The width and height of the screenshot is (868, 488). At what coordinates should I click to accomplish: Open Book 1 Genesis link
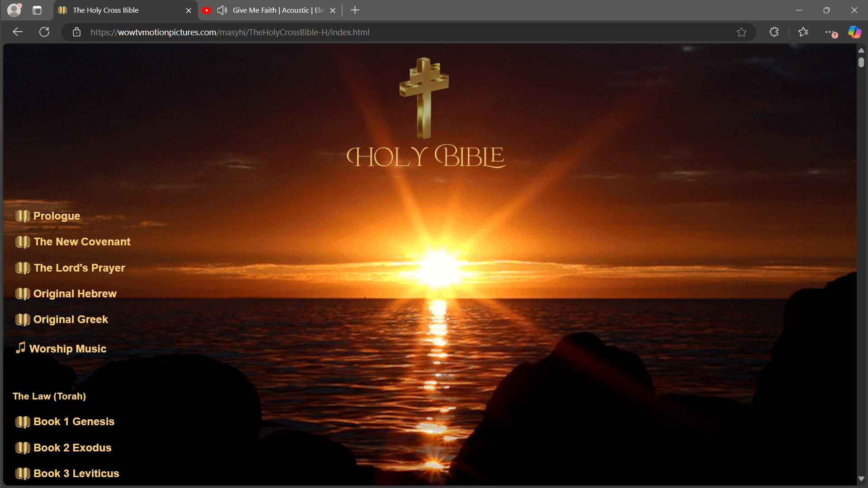[x=74, y=422]
